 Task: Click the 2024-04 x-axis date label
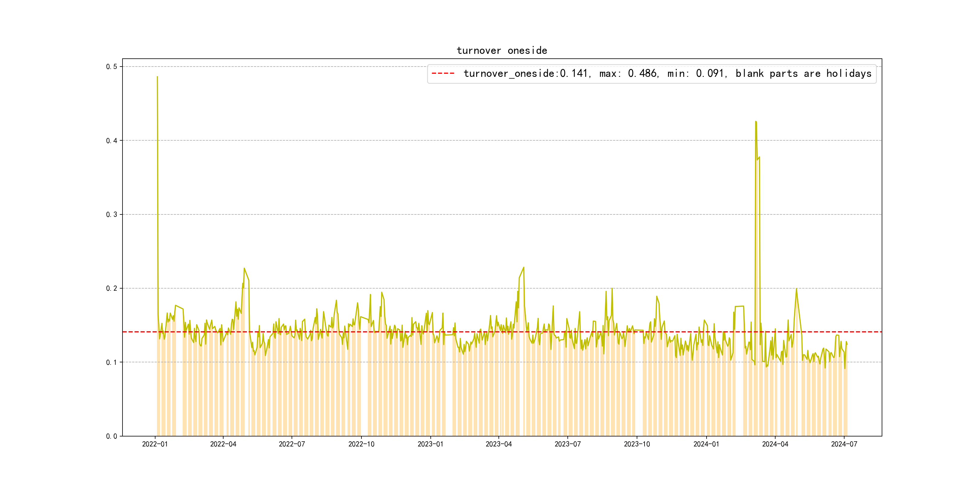coord(775,444)
